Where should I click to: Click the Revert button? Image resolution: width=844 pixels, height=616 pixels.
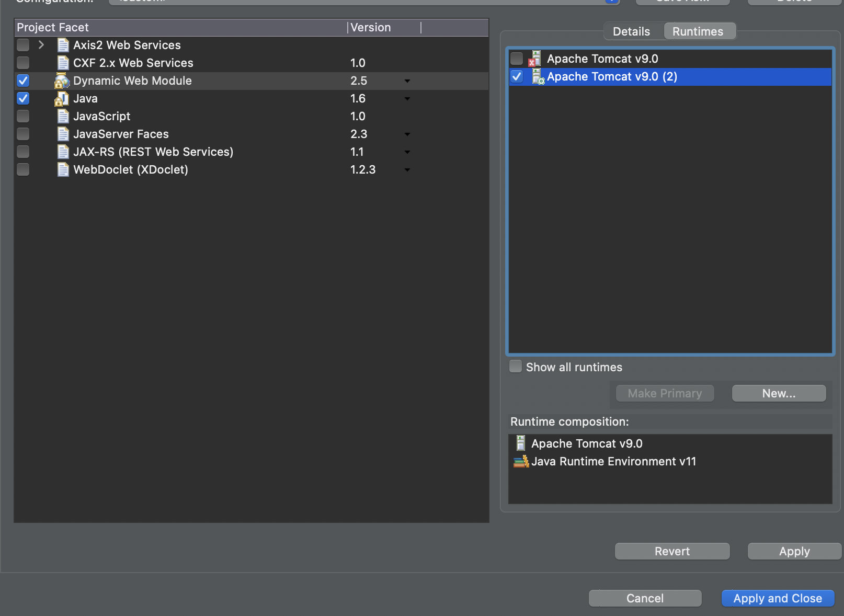[672, 551]
